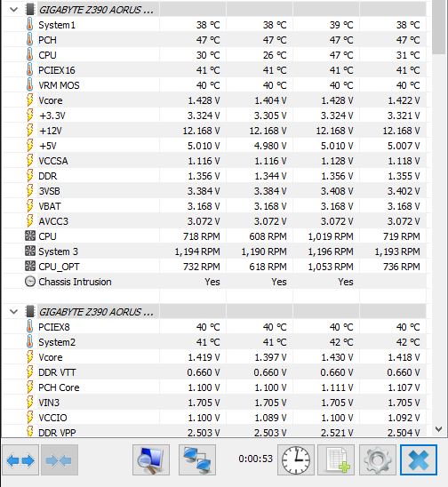
Task: Click the 39 °C System1 value
Action: coord(341,25)
